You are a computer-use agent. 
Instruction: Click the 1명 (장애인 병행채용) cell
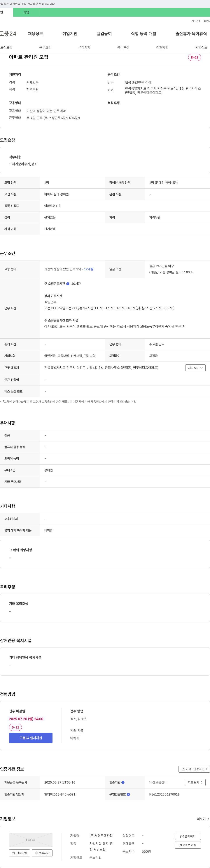coord(163,183)
